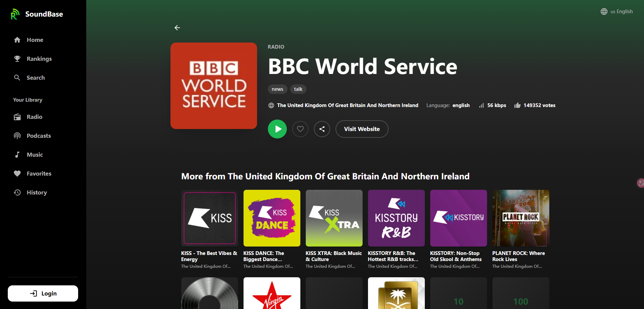Play BBC World Service
Viewport: 644px width, 309px height.
click(277, 129)
